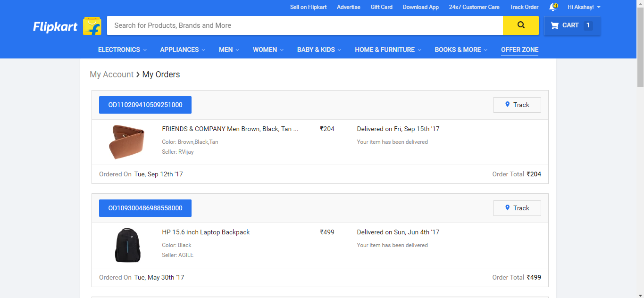This screenshot has height=298, width=644.
Task: Expand the APPLIANCES category menu
Action: (x=183, y=50)
